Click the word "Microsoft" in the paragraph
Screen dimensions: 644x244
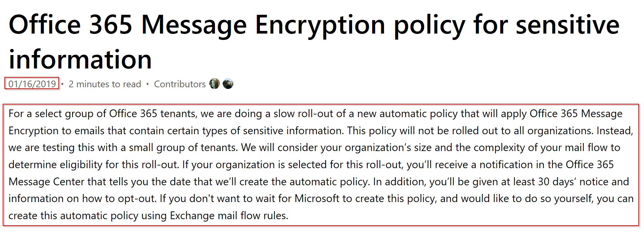317,198
